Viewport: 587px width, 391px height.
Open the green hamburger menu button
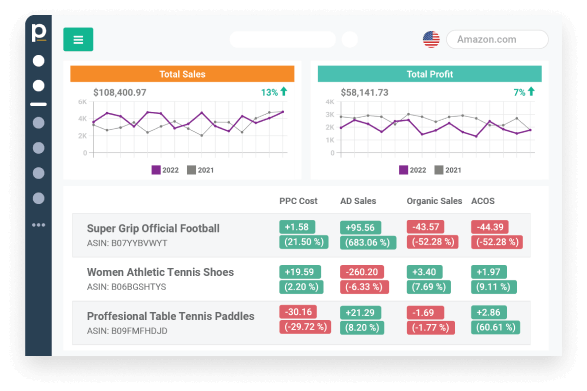pos(78,39)
